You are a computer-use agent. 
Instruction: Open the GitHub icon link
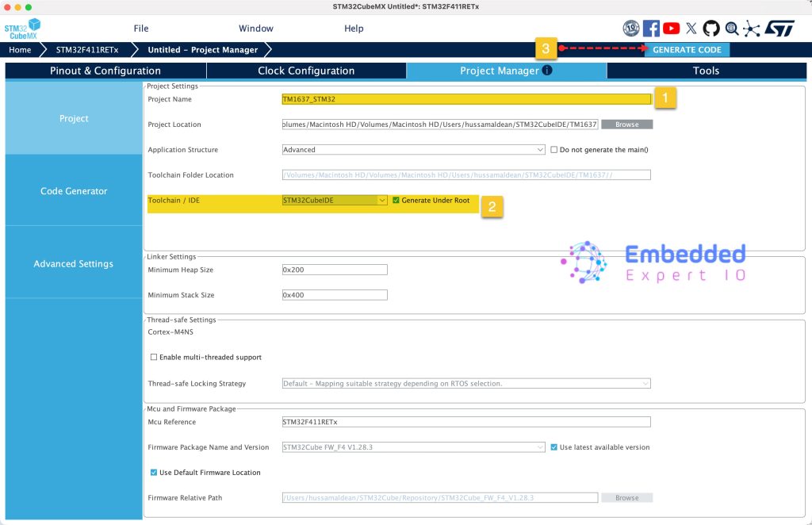tap(711, 29)
